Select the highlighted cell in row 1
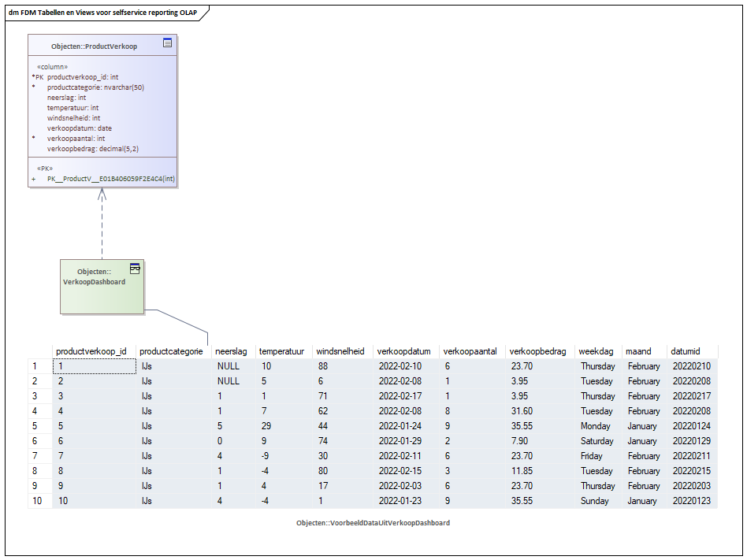Viewport: 747px width, 560px height. [95, 366]
